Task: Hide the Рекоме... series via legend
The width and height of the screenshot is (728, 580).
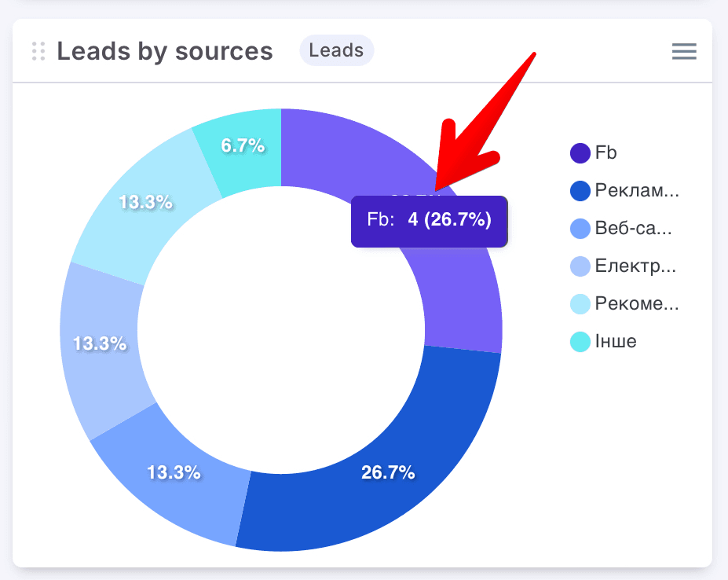Action: pyautogui.click(x=636, y=304)
